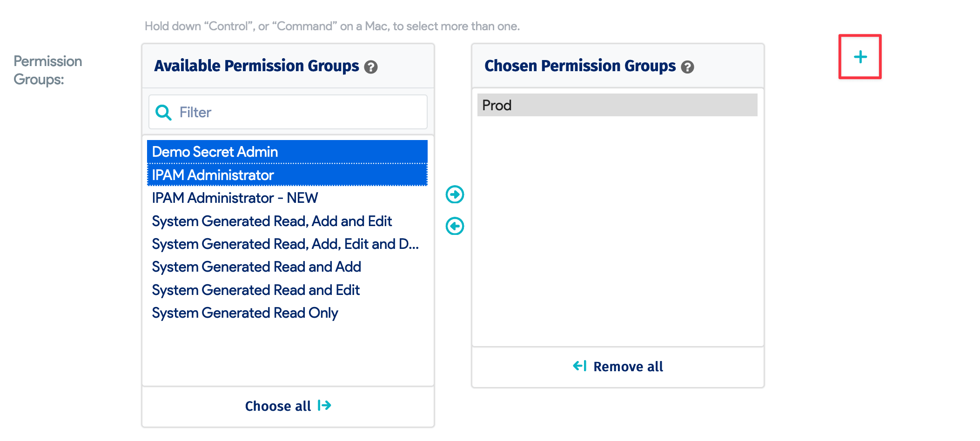Click the left arrow to remove selected groups
Image resolution: width=980 pixels, height=441 pixels.
point(455,227)
